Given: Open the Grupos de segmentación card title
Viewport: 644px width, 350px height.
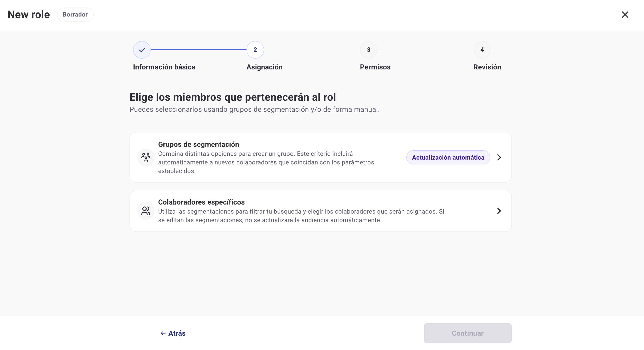Looking at the screenshot, I should click(x=198, y=144).
